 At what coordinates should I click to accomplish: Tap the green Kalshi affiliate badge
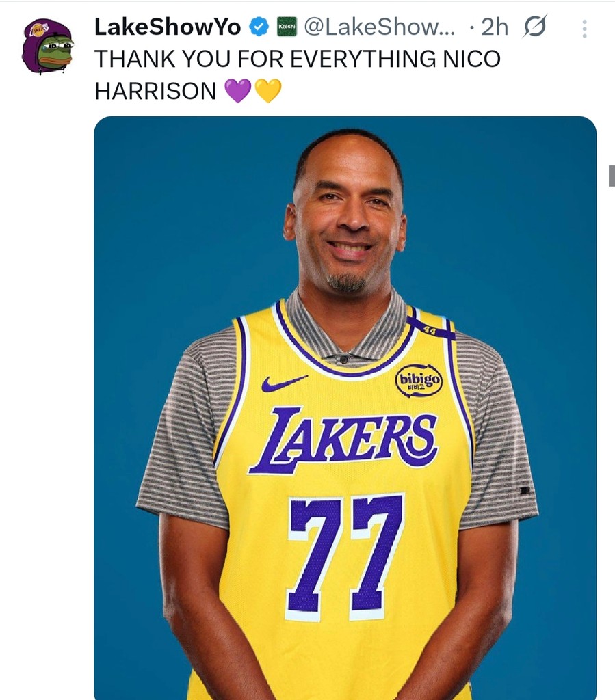287,28
